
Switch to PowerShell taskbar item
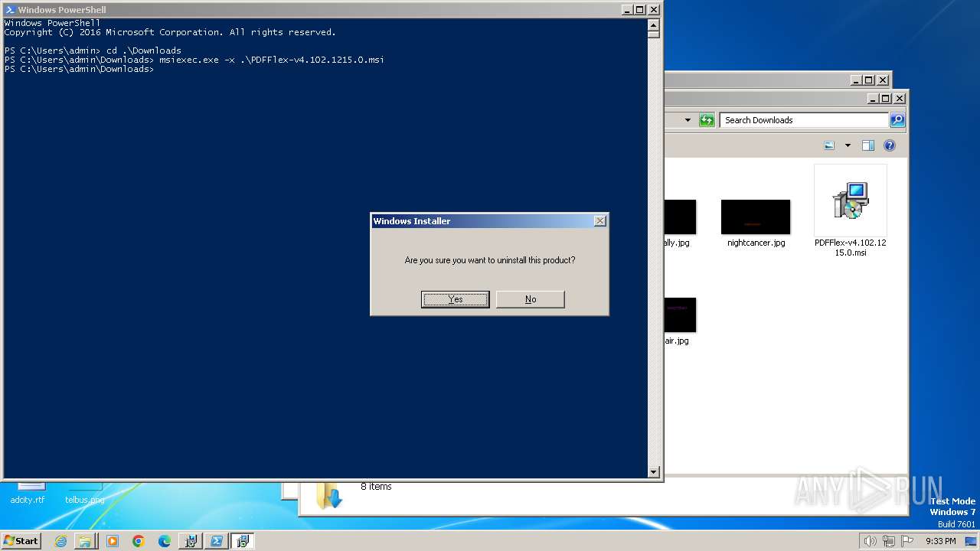[x=217, y=541]
